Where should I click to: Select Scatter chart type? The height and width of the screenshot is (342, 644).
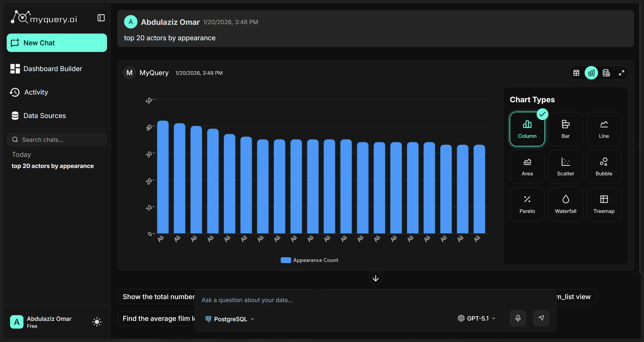(x=566, y=167)
